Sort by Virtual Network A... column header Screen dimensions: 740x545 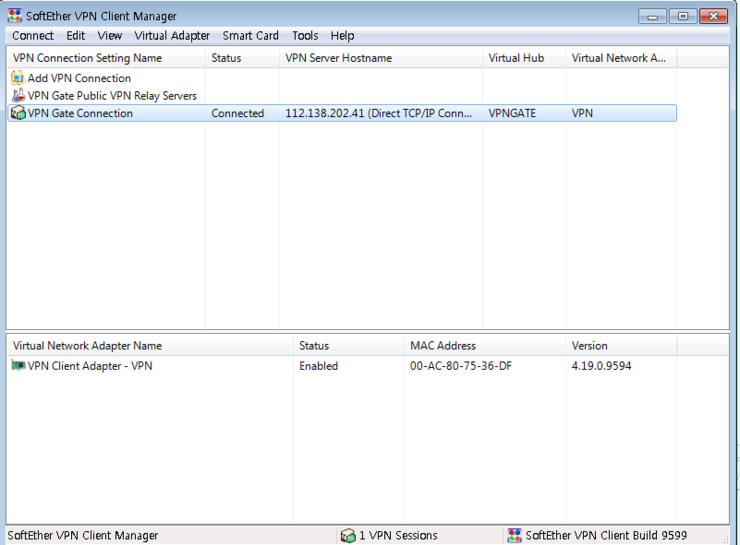(x=621, y=58)
